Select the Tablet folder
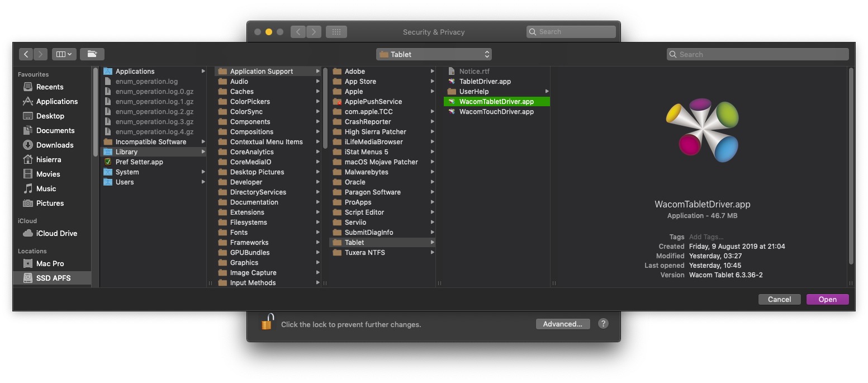Screen dimensions: 868x383 click(382, 242)
